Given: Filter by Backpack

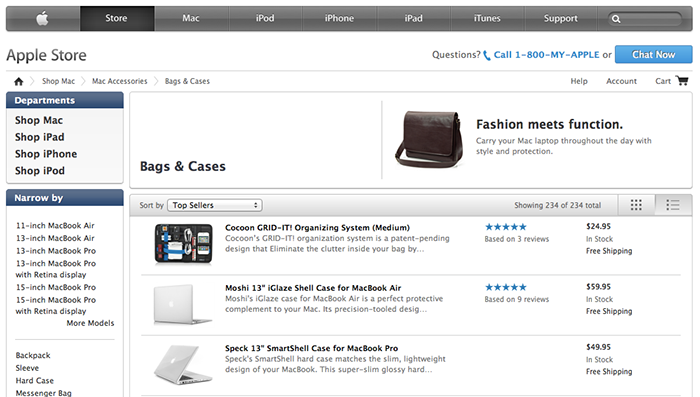Looking at the screenshot, I should tap(33, 355).
